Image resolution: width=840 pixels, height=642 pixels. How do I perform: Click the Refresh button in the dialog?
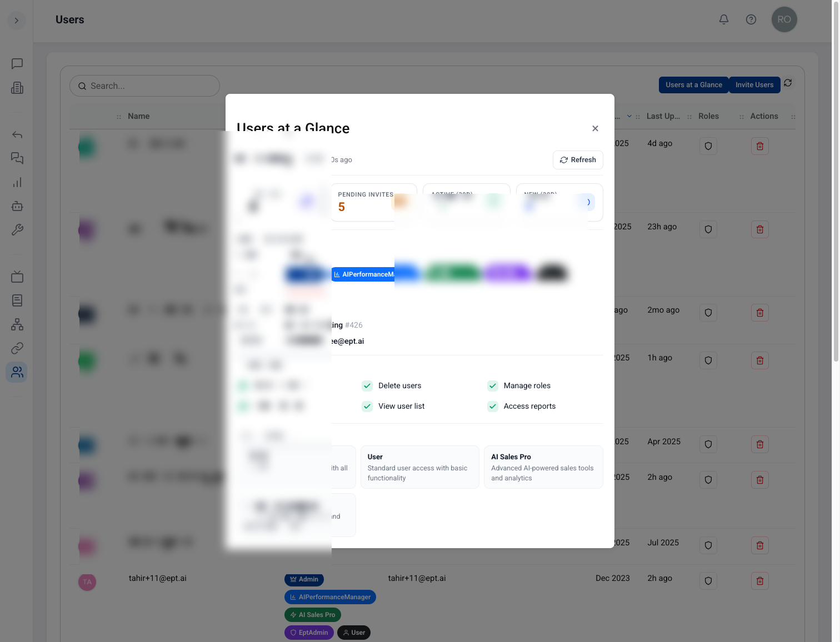[578, 160]
